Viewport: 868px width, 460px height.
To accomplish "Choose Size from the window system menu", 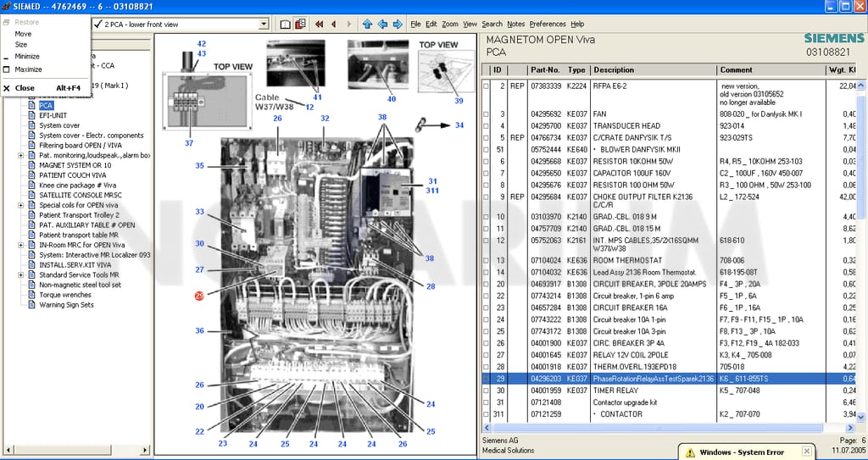I will pyautogui.click(x=21, y=44).
